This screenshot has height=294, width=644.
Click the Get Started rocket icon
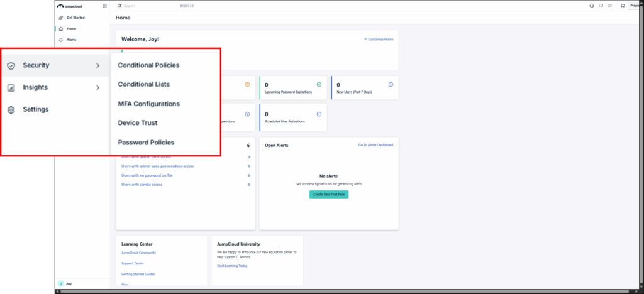click(x=60, y=18)
